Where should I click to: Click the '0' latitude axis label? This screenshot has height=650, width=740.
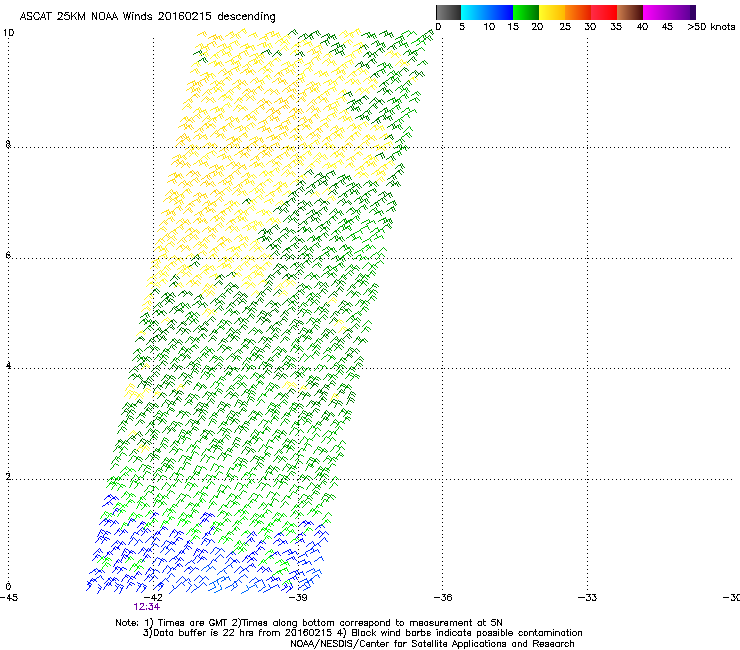(8, 586)
